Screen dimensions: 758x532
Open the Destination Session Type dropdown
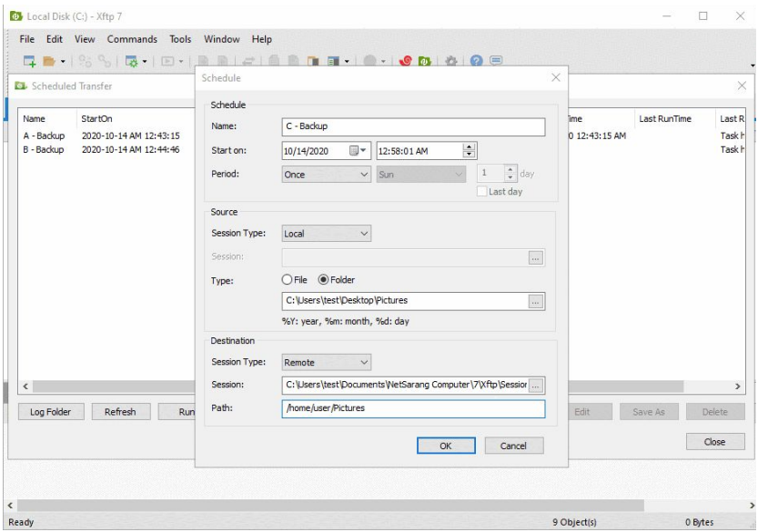[x=327, y=363]
